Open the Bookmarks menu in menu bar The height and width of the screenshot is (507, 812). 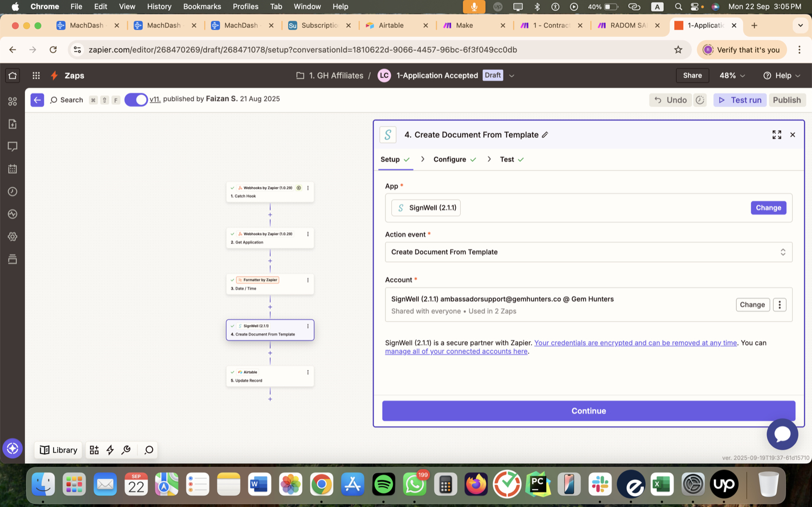(x=202, y=6)
